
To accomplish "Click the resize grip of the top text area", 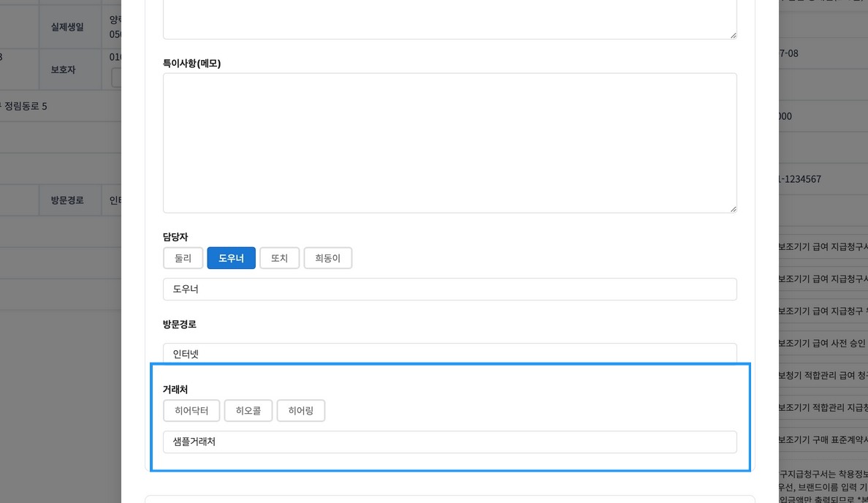I will [733, 35].
